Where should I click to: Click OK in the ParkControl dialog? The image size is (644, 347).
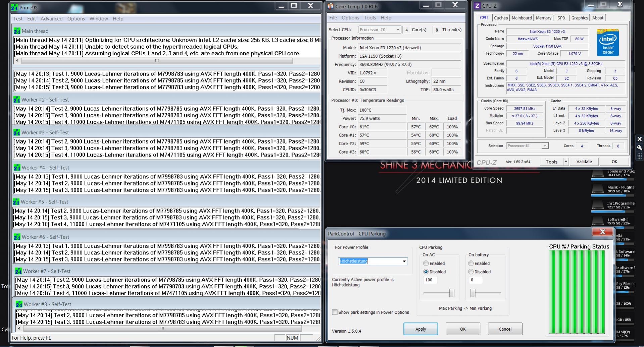point(463,329)
